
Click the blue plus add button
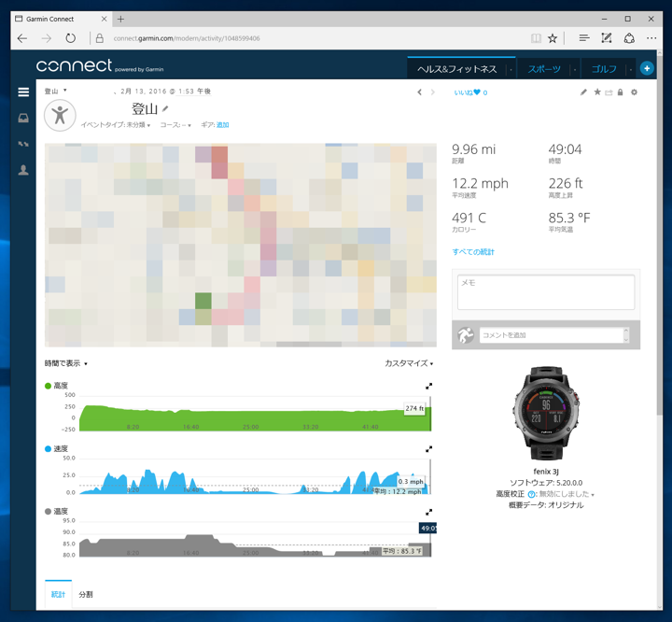click(x=647, y=68)
